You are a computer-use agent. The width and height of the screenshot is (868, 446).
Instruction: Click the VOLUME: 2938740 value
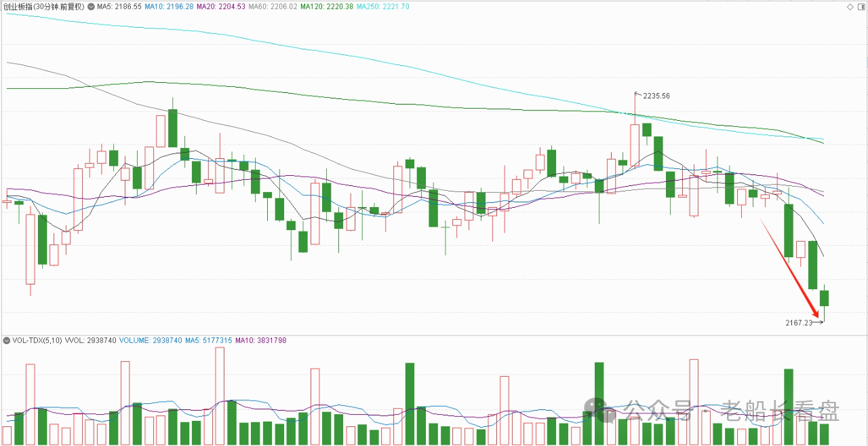(151, 339)
